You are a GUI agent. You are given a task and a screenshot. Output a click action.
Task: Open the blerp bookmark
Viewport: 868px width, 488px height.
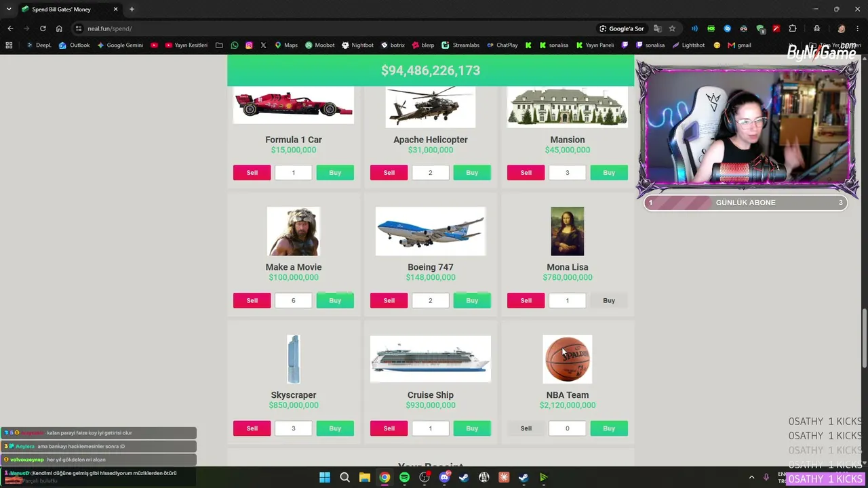click(x=423, y=45)
